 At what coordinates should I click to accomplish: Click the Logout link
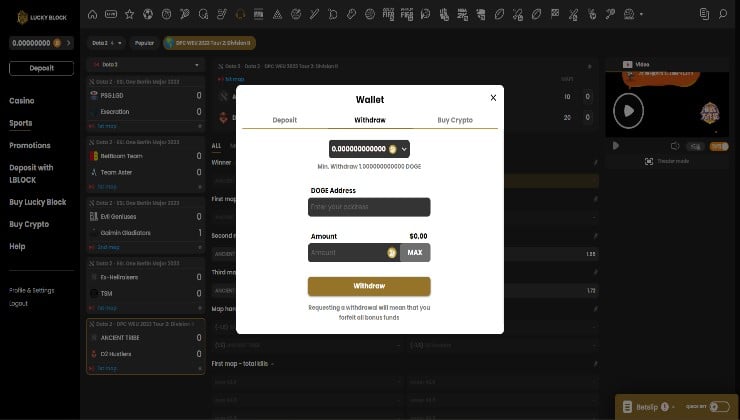[x=18, y=303]
